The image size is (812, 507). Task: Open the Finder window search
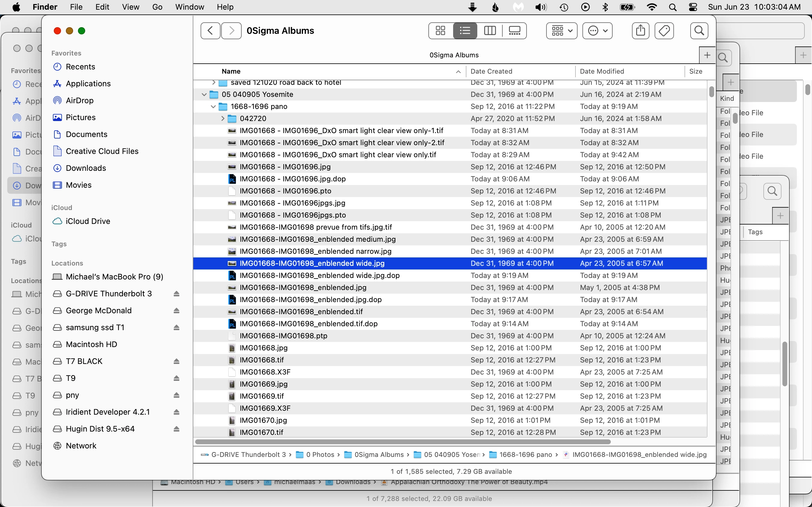coord(699,31)
